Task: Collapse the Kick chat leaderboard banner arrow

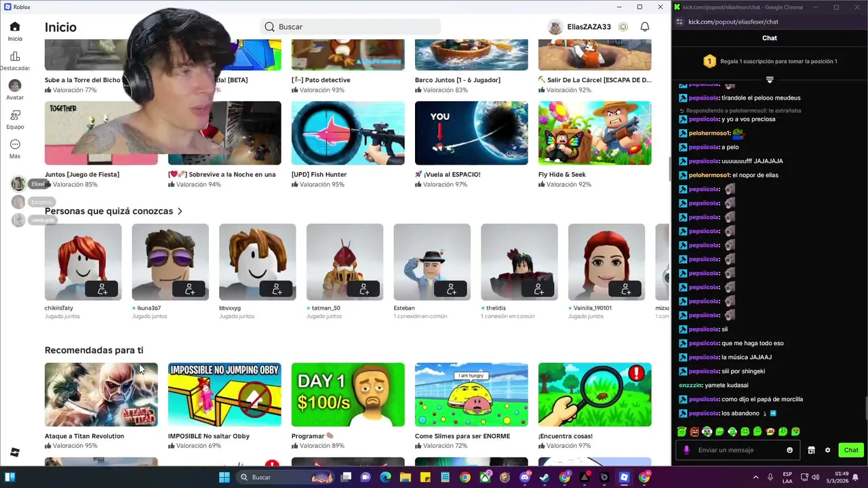Action: point(770,79)
